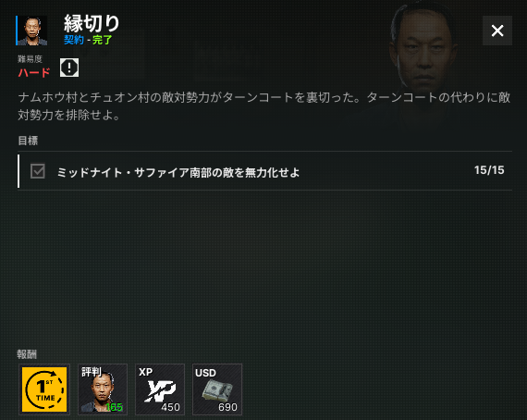Click the green 165 reputation value
This screenshot has height=420, width=527.
click(x=114, y=407)
